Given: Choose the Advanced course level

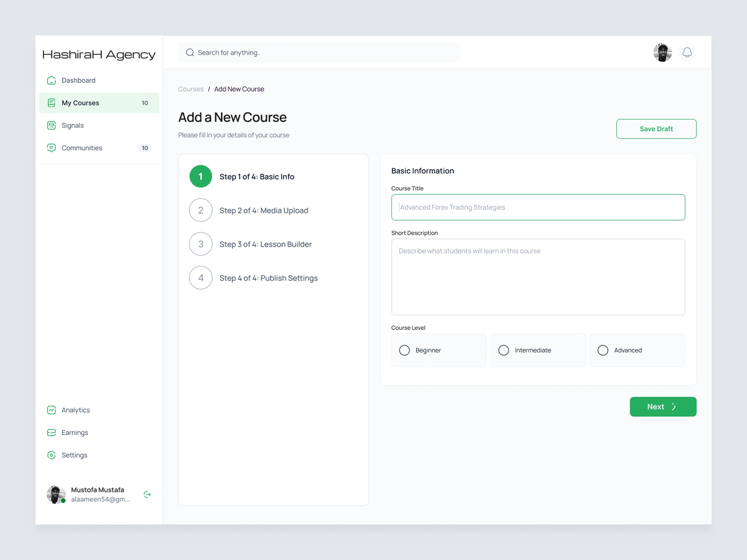Looking at the screenshot, I should pyautogui.click(x=603, y=350).
